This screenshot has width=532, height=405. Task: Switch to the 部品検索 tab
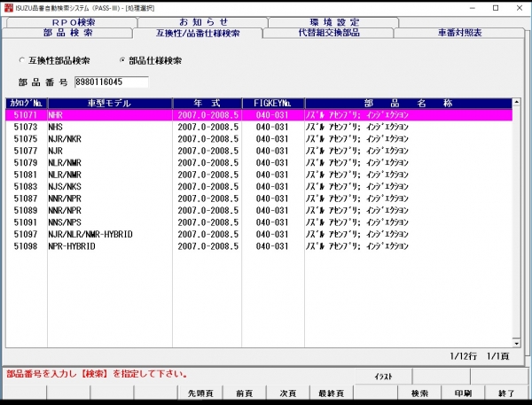pos(67,33)
